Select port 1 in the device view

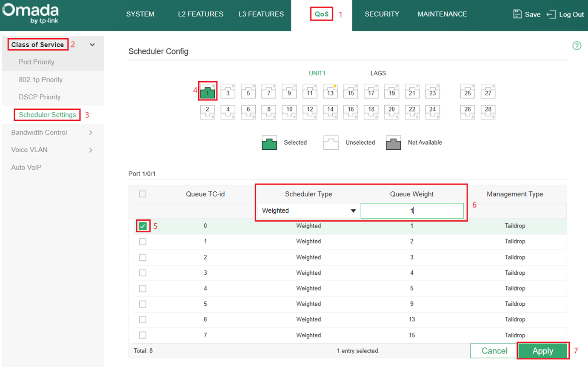tap(207, 91)
